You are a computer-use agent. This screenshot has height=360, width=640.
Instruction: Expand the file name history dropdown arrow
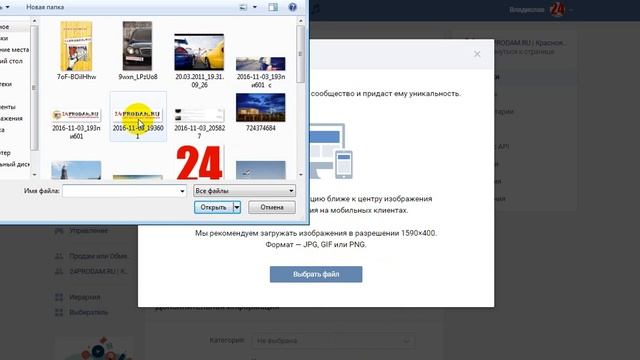182,191
